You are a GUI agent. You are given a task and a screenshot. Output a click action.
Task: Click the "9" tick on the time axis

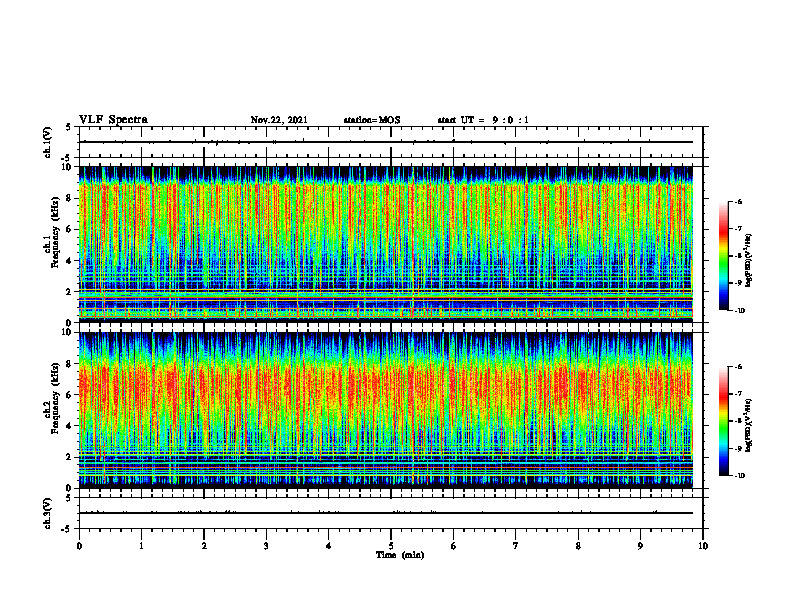point(640,546)
